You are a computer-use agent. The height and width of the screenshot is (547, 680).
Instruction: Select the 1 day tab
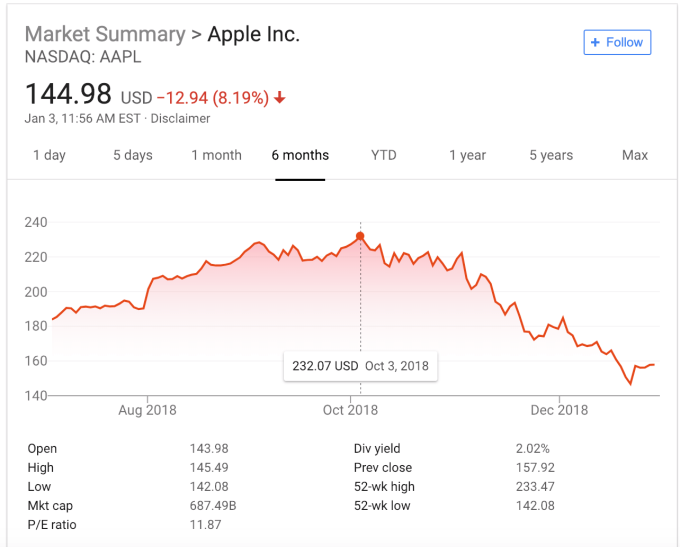49,155
